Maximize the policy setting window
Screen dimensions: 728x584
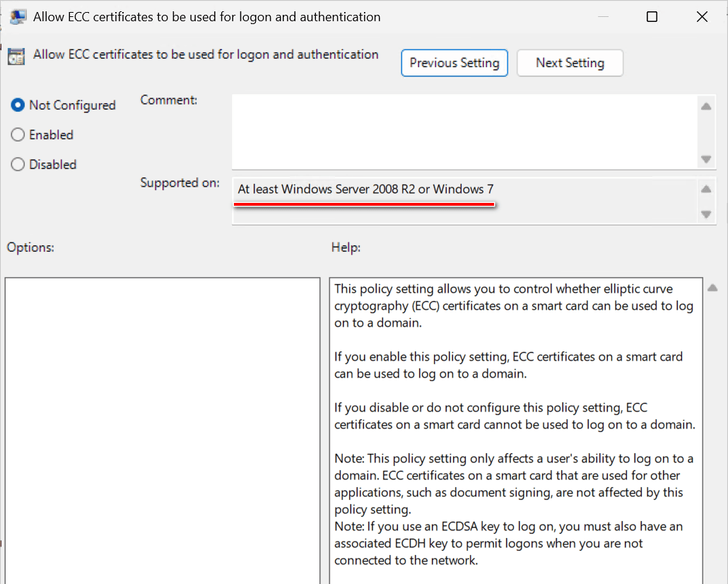[652, 17]
